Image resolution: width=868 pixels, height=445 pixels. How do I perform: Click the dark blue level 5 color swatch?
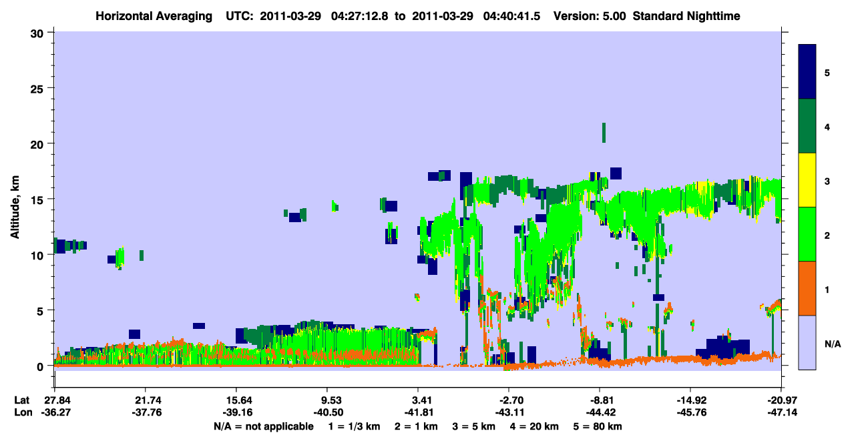[x=807, y=72]
